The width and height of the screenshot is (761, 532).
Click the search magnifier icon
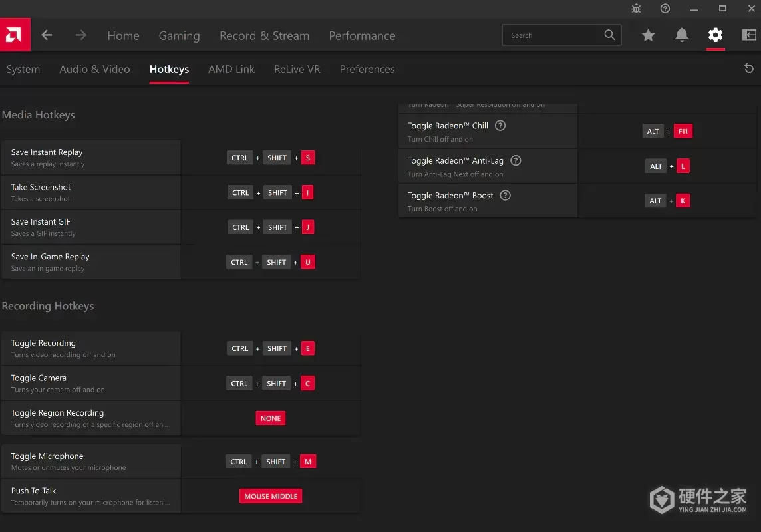pyautogui.click(x=609, y=35)
